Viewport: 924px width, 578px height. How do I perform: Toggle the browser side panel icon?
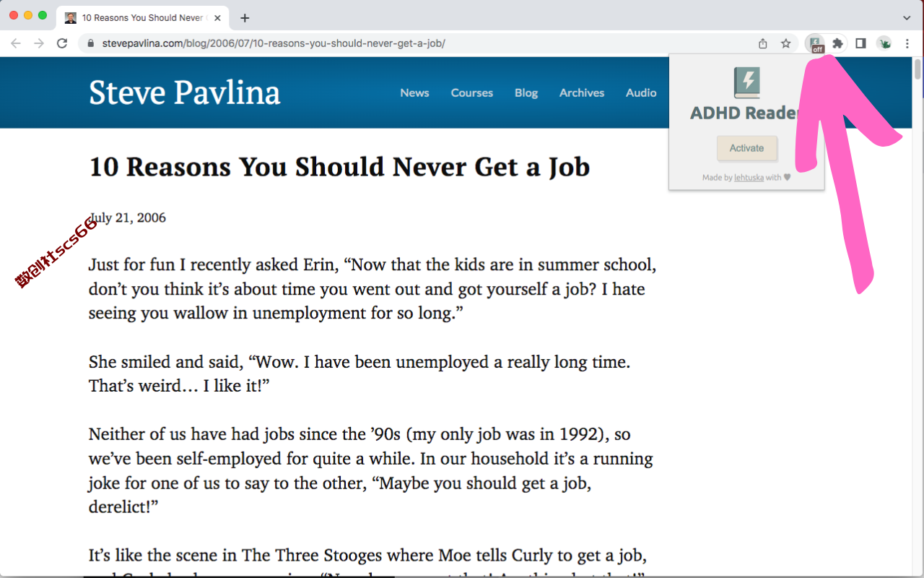[x=860, y=43]
